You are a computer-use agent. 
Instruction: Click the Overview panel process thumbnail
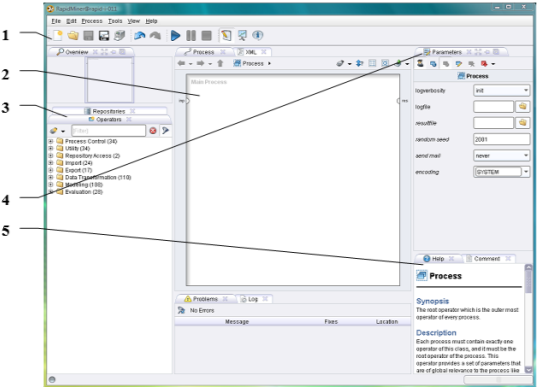click(109, 80)
